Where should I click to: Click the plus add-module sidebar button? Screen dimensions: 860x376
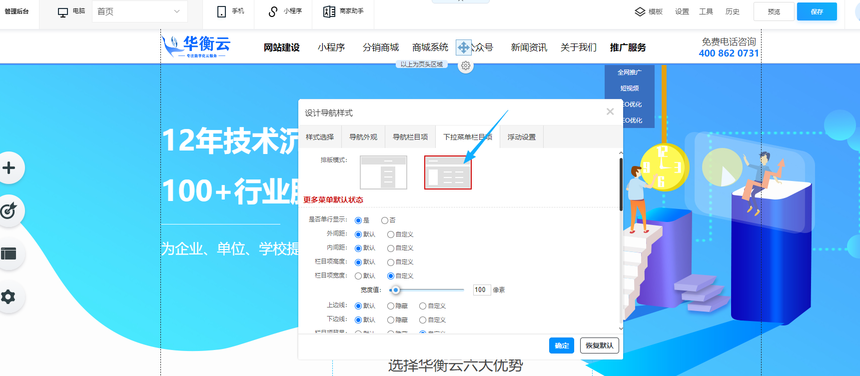coord(8,168)
